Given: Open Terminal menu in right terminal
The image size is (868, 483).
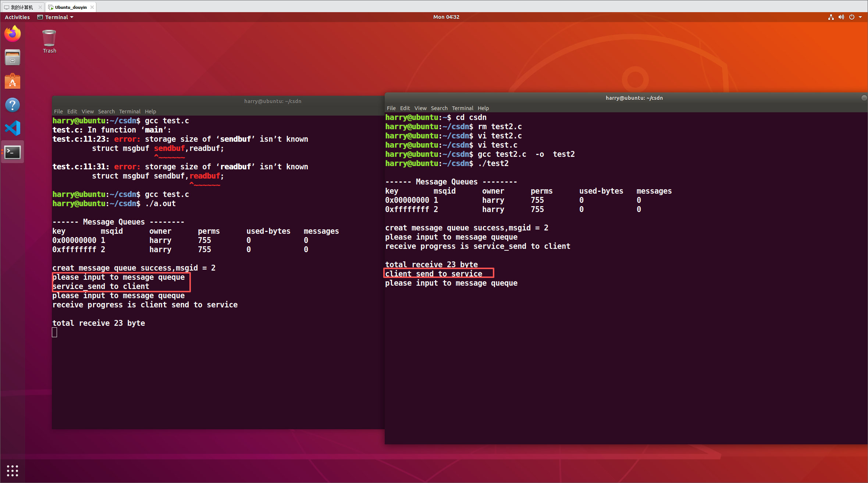Looking at the screenshot, I should coord(463,108).
